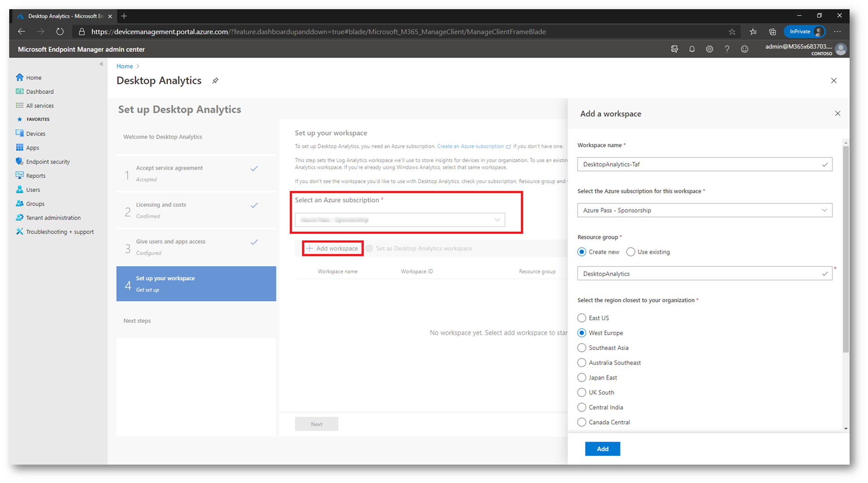Click the admin account avatar
Screen dimensions: 868x483
tap(840, 49)
